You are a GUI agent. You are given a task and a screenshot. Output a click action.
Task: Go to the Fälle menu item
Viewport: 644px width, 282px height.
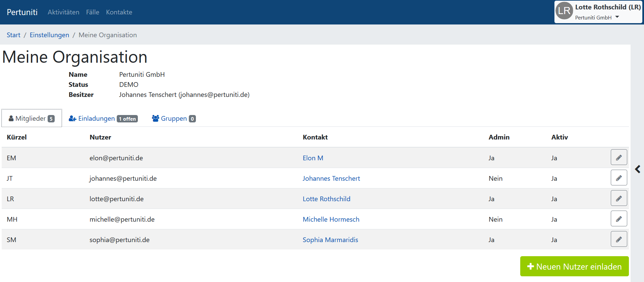click(x=93, y=12)
